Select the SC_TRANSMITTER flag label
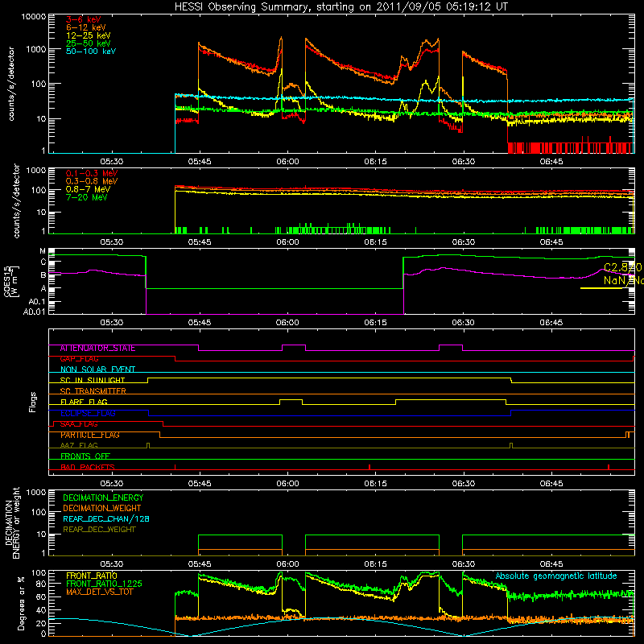 click(93, 391)
